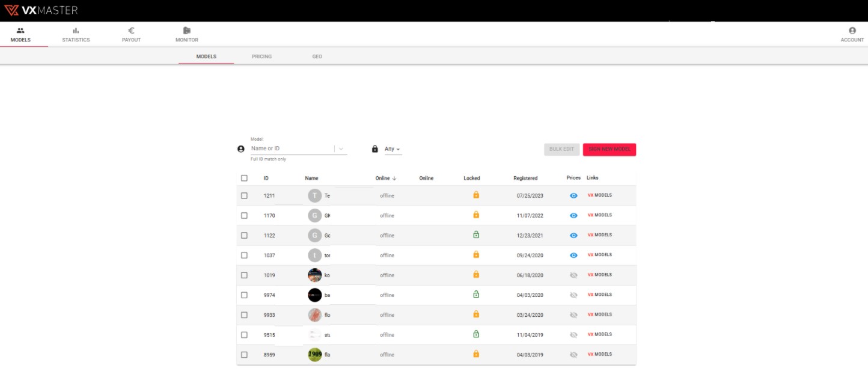868x389 pixels.
Task: Click the VX Master logo
Action: (41, 10)
